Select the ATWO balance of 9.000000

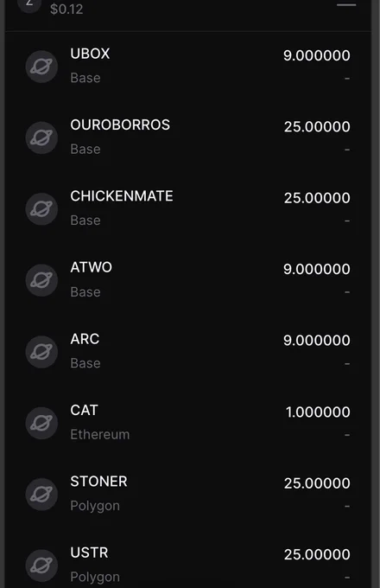pos(317,269)
